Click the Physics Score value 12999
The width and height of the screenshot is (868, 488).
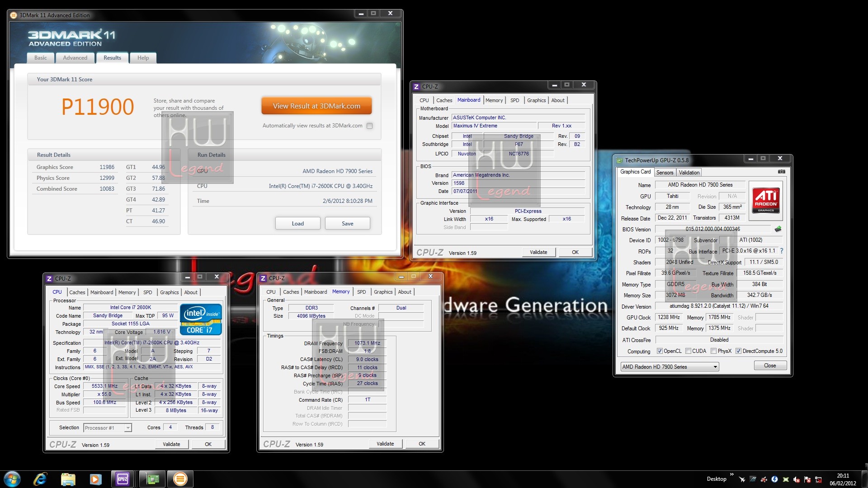coord(107,178)
